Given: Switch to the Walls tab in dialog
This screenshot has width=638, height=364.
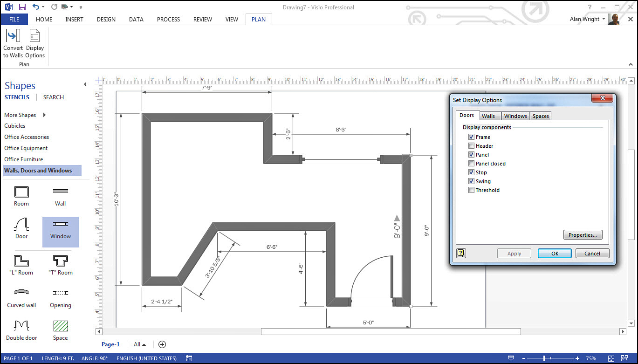Looking at the screenshot, I should 488,116.
